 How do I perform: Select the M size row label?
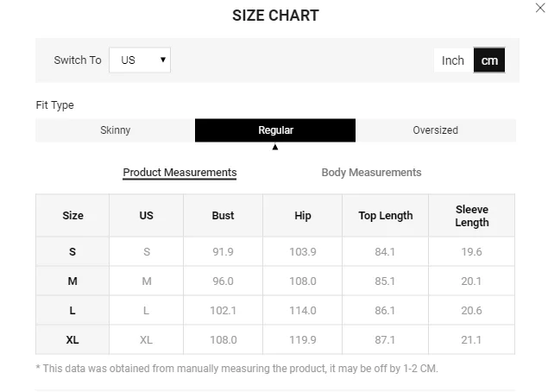72,281
